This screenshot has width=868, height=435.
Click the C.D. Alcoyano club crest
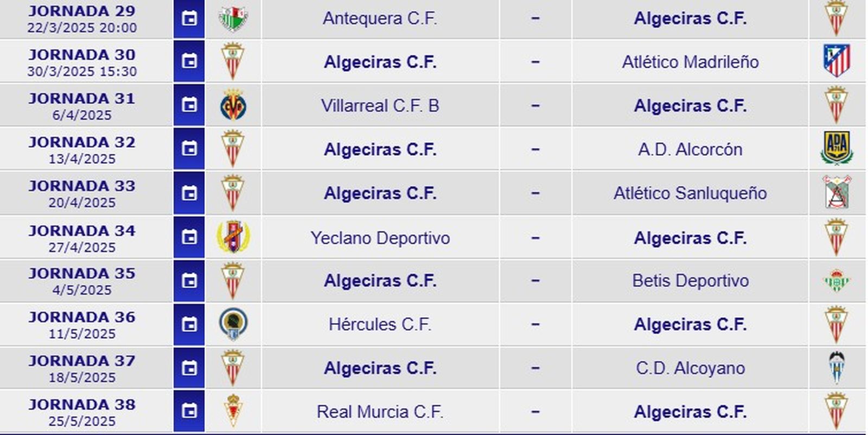[x=837, y=368]
